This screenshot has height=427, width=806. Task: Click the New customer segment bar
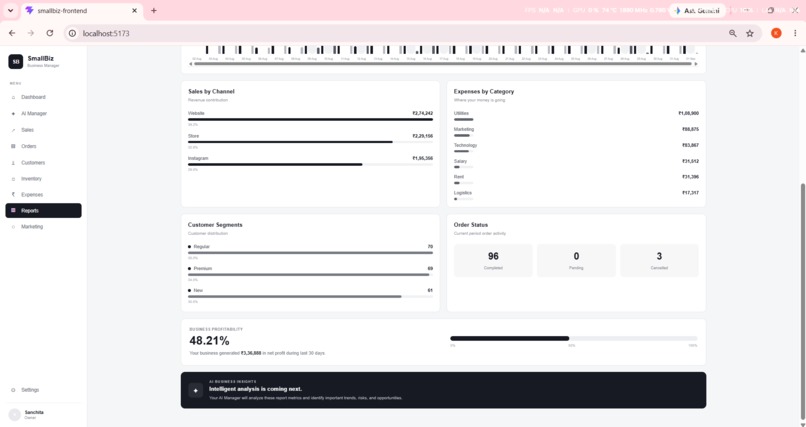310,296
